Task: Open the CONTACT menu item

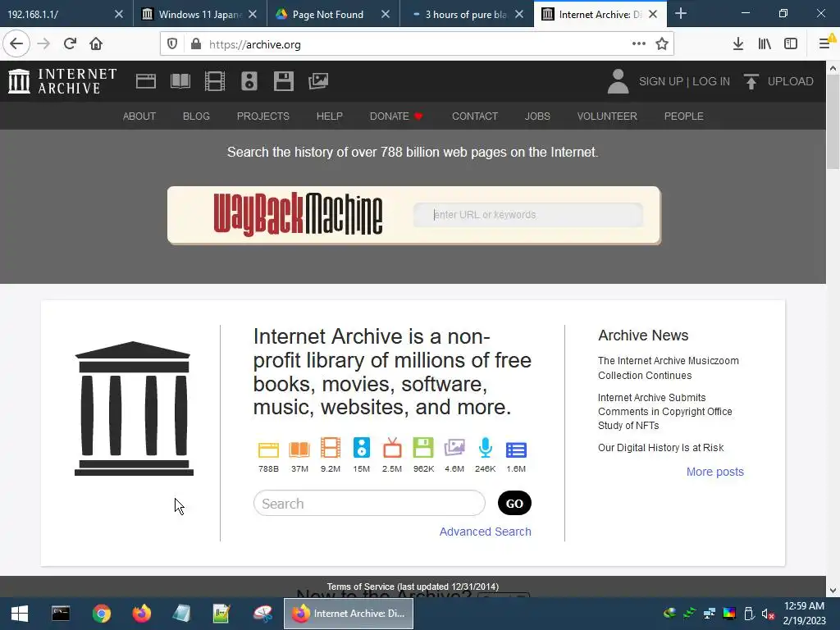Action: [475, 116]
